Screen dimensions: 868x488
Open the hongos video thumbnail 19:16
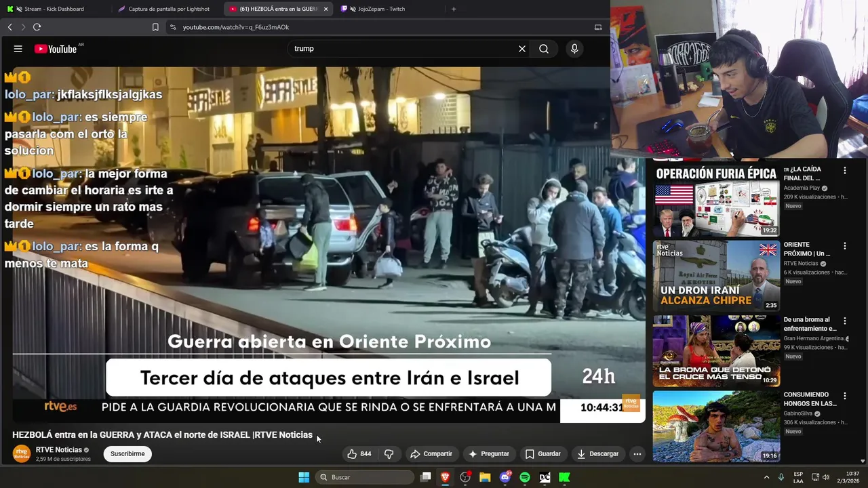coord(716,426)
